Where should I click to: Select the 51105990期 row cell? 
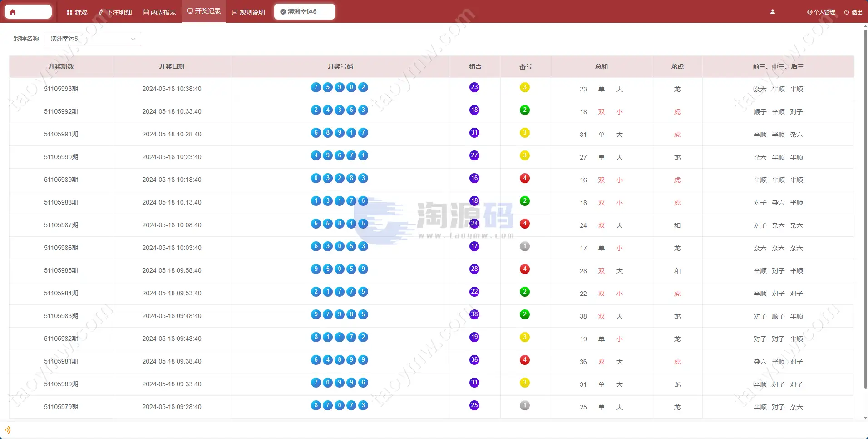tap(61, 157)
